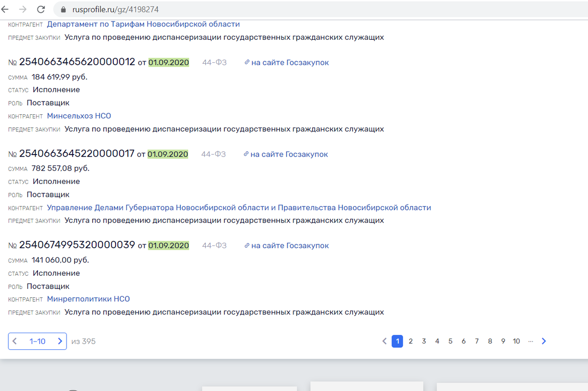The width and height of the screenshot is (588, 391).
Task: Advance pagination with the rightmost chevron arrow
Action: coord(544,340)
